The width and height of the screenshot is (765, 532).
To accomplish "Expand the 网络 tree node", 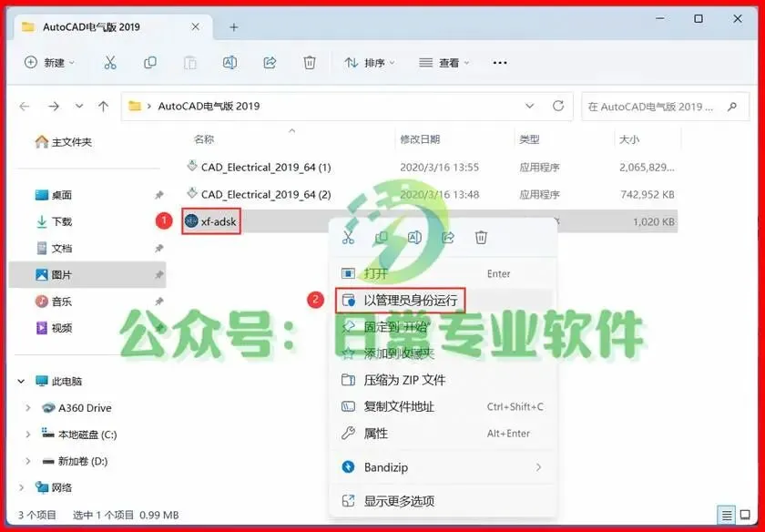I will 22,487.
